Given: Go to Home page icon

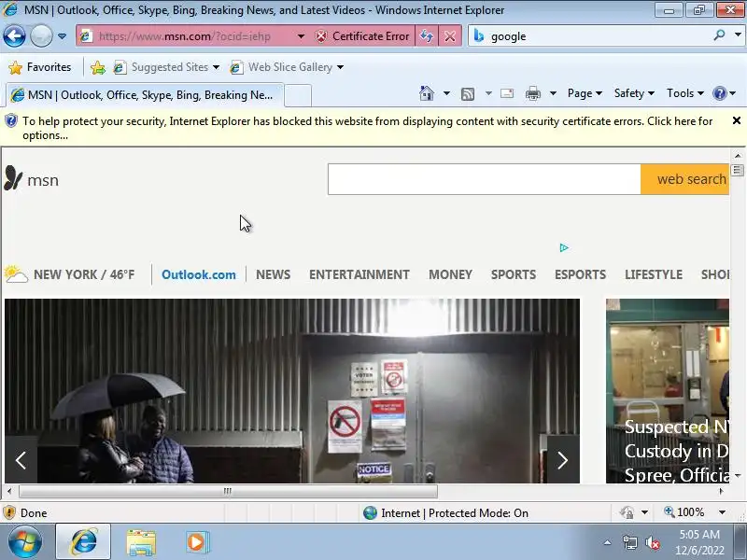Looking at the screenshot, I should tap(427, 93).
